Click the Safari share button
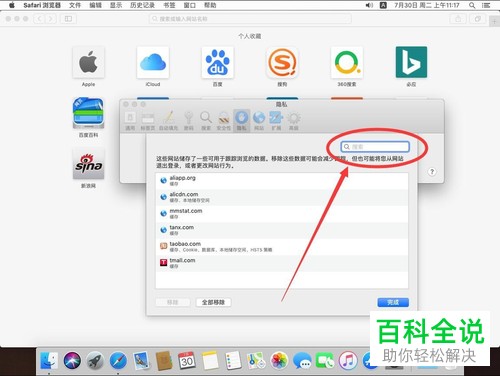 (458, 19)
